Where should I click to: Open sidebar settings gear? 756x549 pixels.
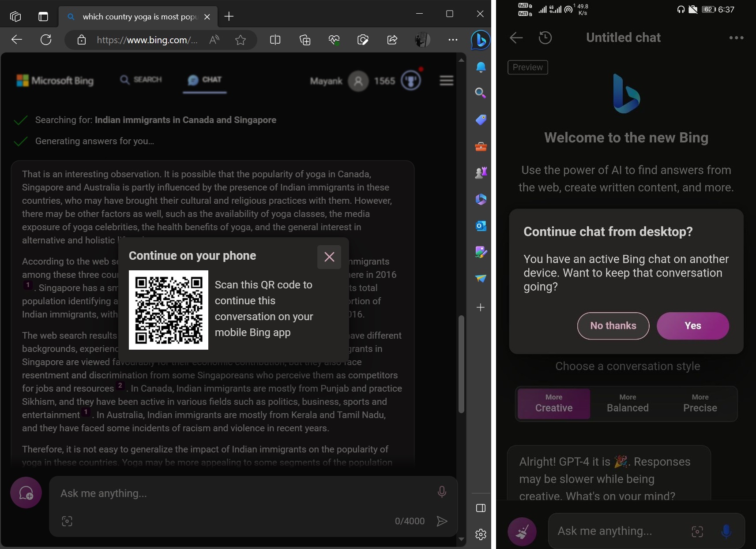point(481,534)
